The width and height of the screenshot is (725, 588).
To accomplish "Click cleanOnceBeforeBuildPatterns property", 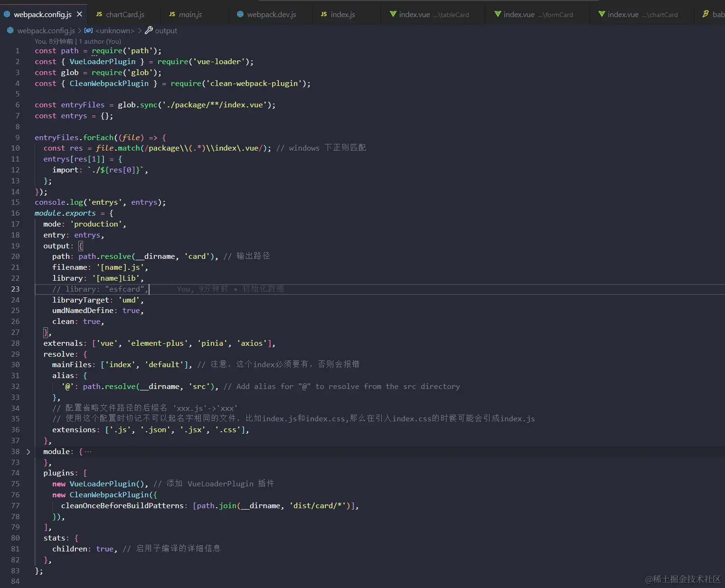I will (x=122, y=506).
